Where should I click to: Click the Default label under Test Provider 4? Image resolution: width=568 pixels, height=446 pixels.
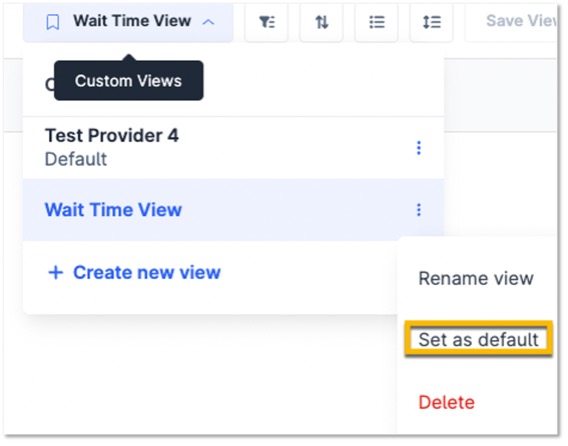[76, 159]
